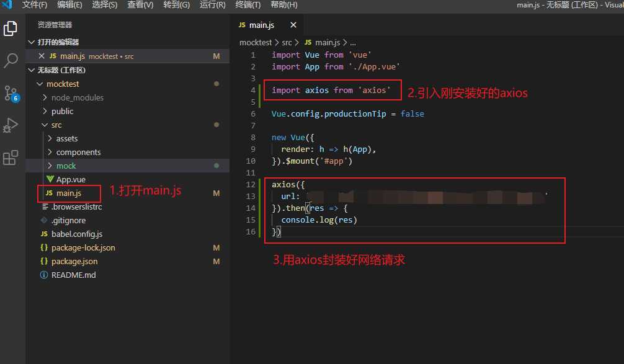The image size is (624, 364).
Task: Click the VS Code logo icon
Action: [x=7, y=4]
